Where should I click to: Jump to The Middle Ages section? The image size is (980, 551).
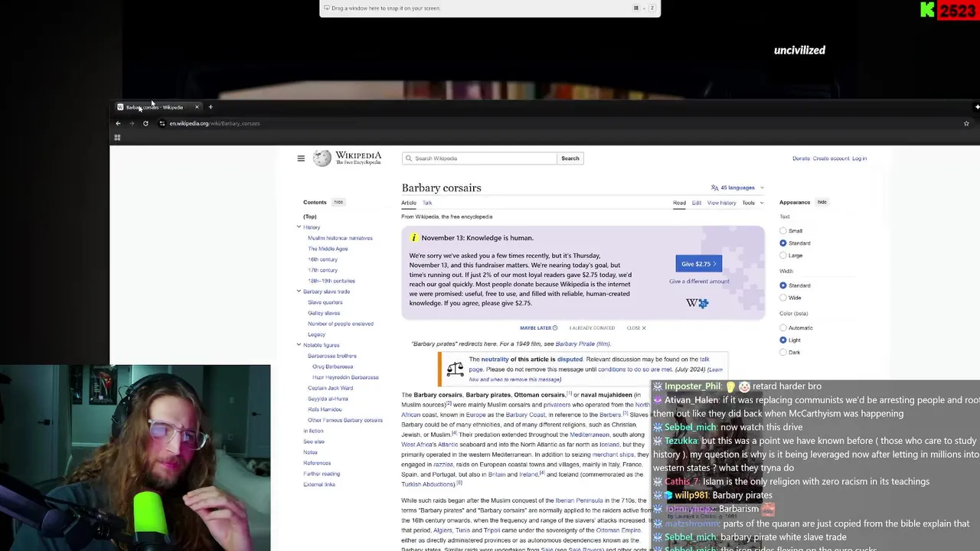coord(328,249)
